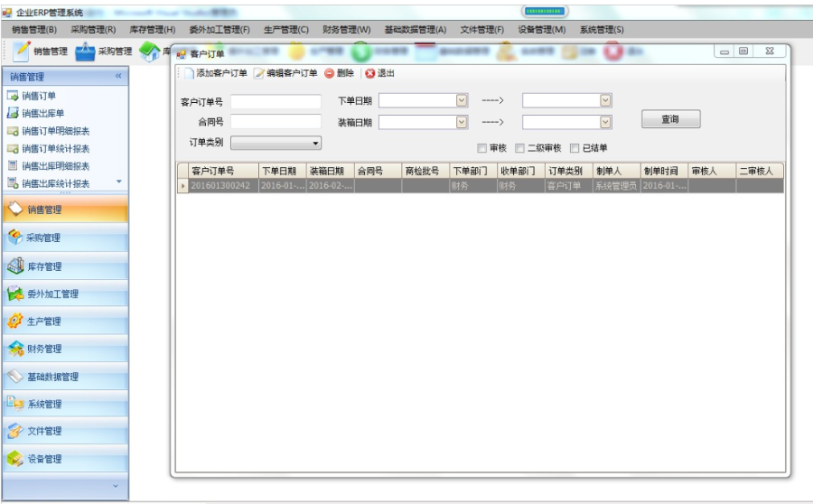Open the 订单类别 combo box
This screenshot has height=504, width=813.
point(276,143)
